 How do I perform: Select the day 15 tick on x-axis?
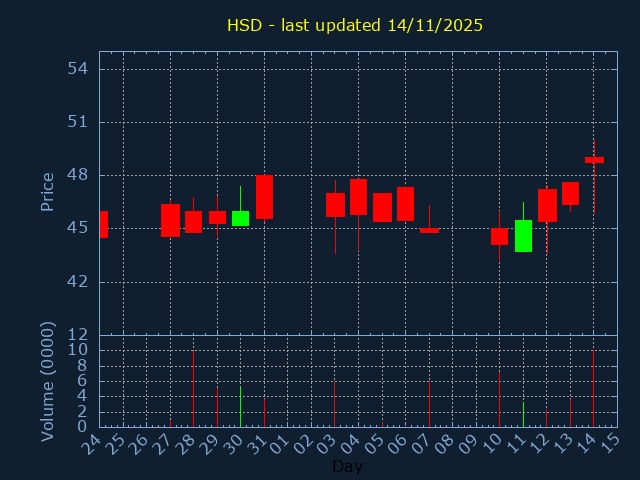pyautogui.click(x=609, y=441)
